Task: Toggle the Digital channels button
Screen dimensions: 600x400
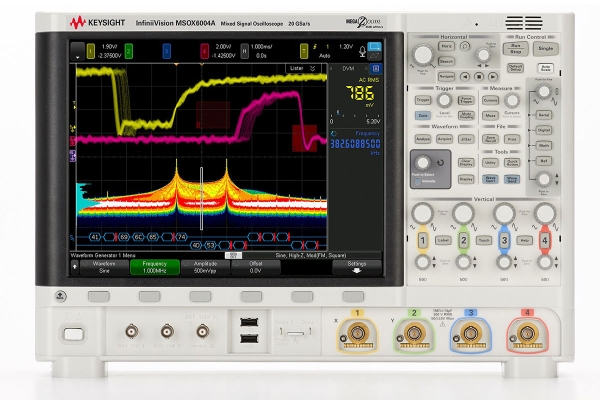Action: tap(544, 130)
